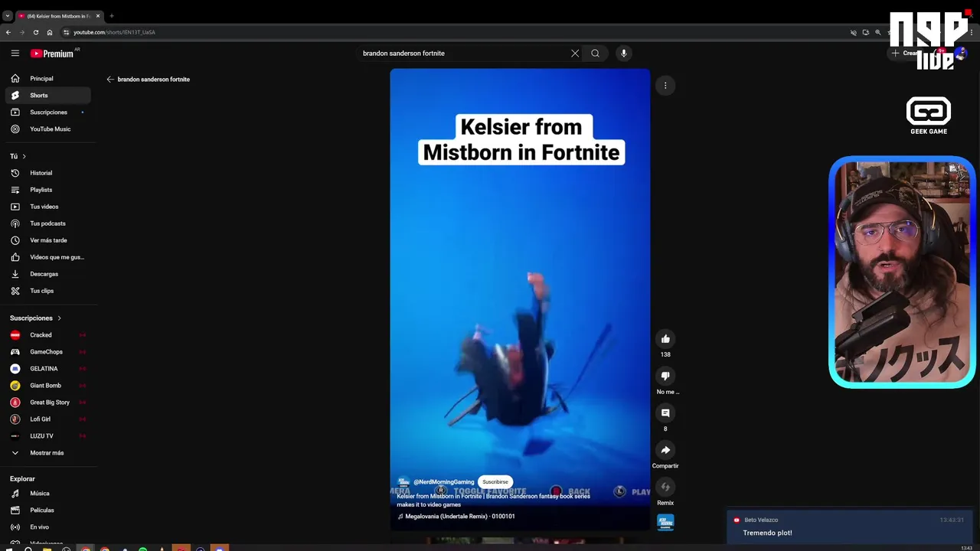The width and height of the screenshot is (980, 551).
Task: Open Videos que me gustan list
Action: [47, 257]
